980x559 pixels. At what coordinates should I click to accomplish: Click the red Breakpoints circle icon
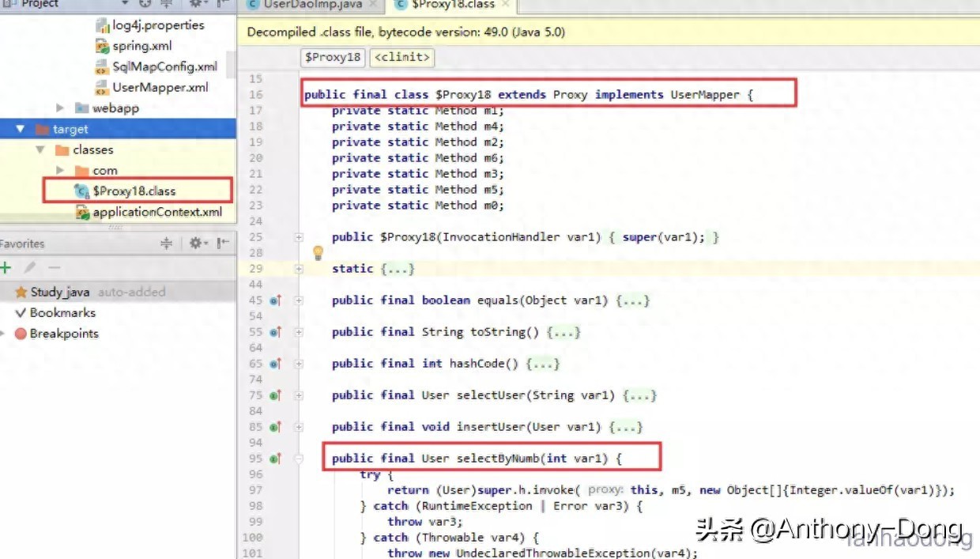point(21,334)
